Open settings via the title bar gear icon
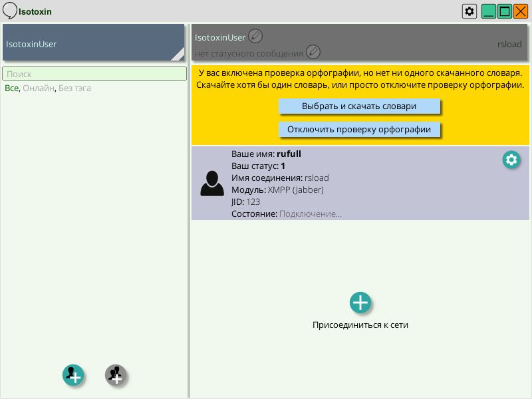 pos(469,11)
